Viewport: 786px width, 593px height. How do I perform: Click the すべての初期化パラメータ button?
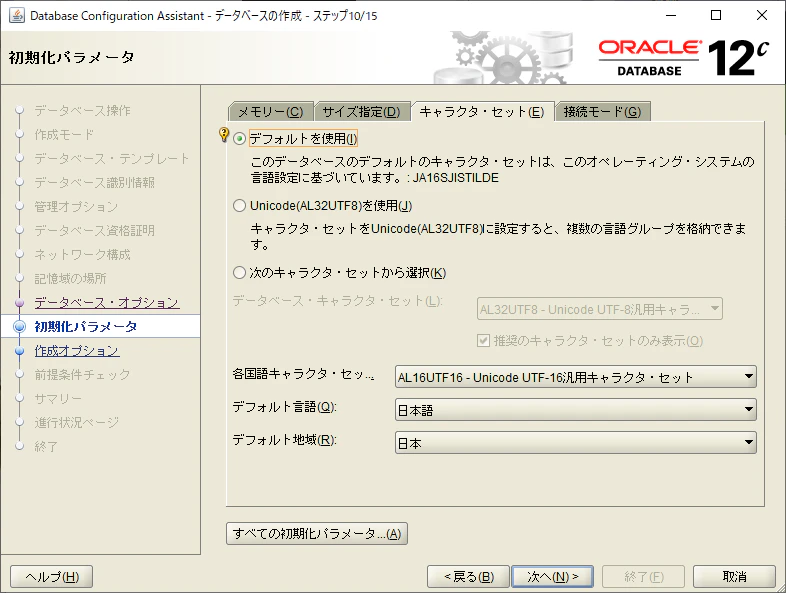coord(317,533)
